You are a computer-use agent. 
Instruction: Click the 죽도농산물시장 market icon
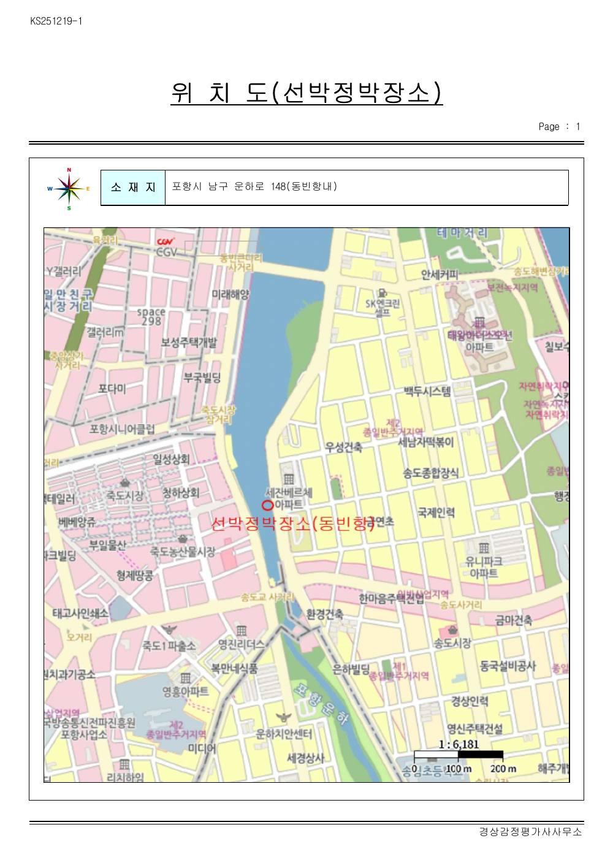click(x=183, y=539)
